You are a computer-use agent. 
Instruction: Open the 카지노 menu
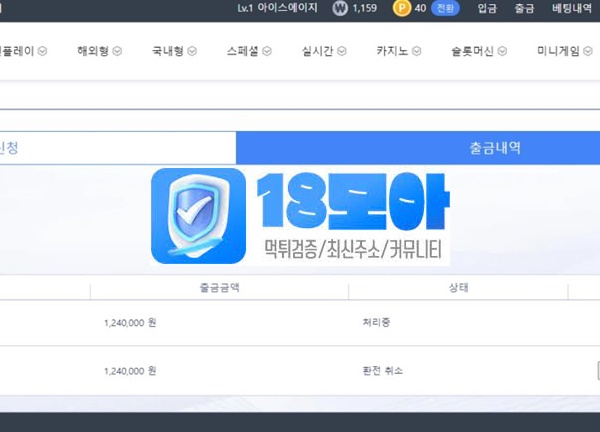(x=392, y=51)
